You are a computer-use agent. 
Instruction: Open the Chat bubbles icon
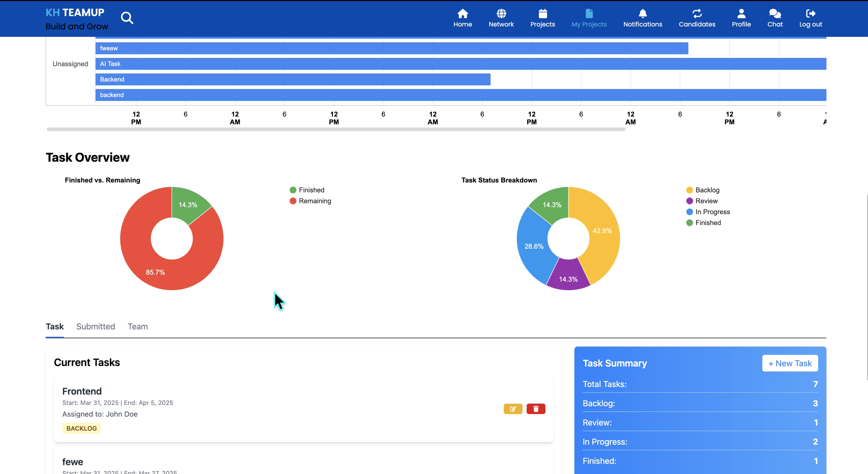click(775, 13)
